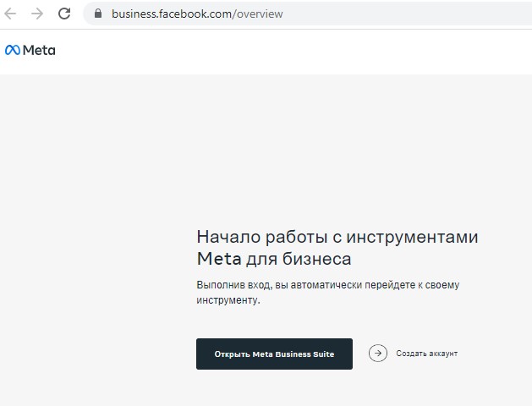This screenshot has height=406, width=532.
Task: Reload the page with the refresh icon
Action: click(x=64, y=14)
